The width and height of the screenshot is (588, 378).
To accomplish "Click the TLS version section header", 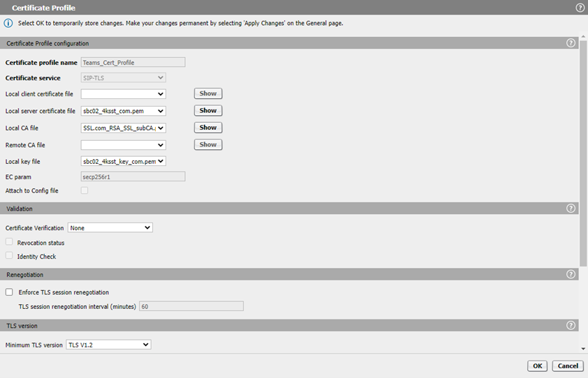I will (x=289, y=325).
